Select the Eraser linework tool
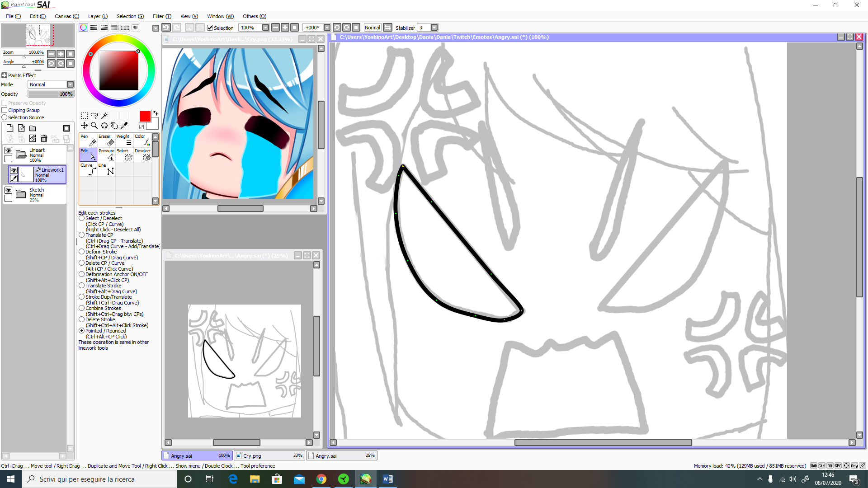The image size is (868, 488). point(106,140)
